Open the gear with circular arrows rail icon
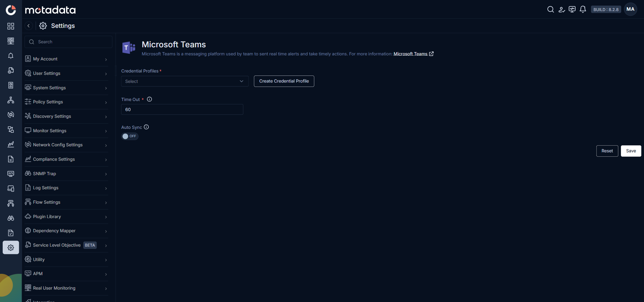644x302 pixels. [11, 115]
